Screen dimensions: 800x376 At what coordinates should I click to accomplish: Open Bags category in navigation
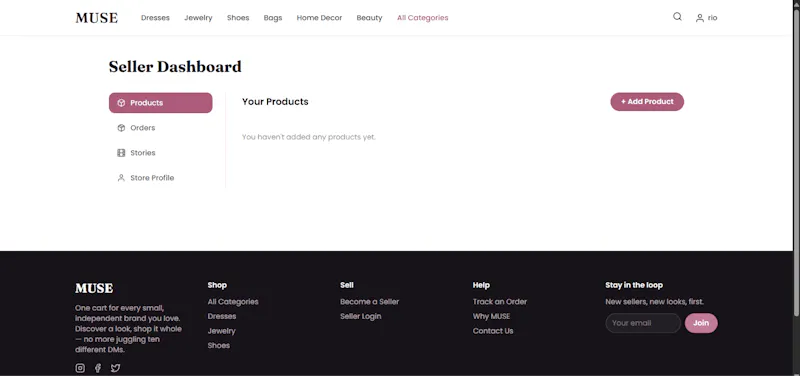coord(273,18)
